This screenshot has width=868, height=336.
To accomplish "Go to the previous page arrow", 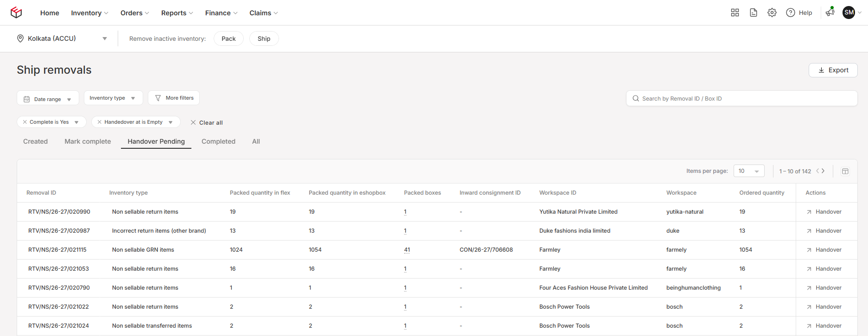I will pos(817,171).
